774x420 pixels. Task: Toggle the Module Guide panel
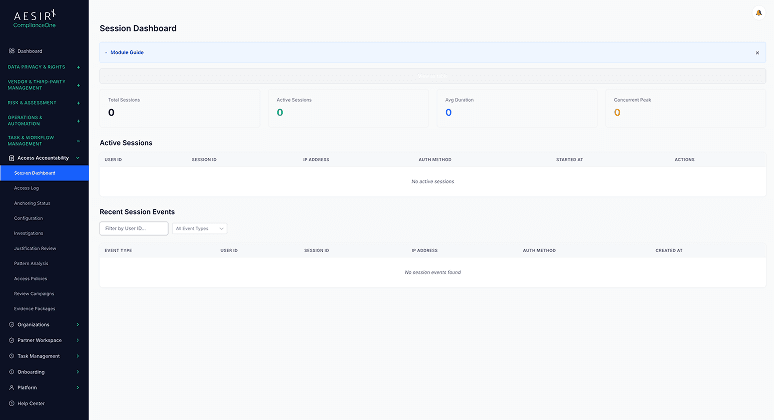(x=124, y=52)
